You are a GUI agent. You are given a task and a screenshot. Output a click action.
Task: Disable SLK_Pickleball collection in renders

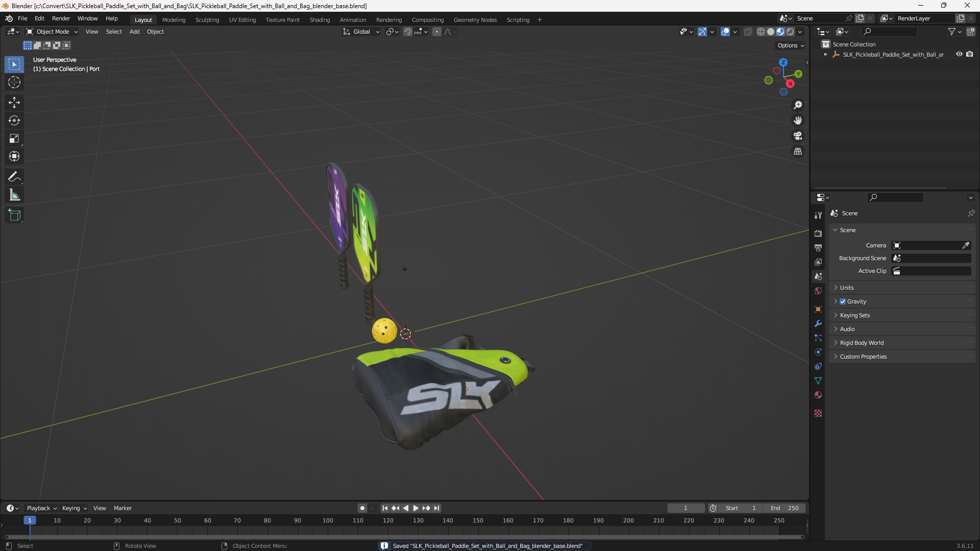[x=970, y=55]
